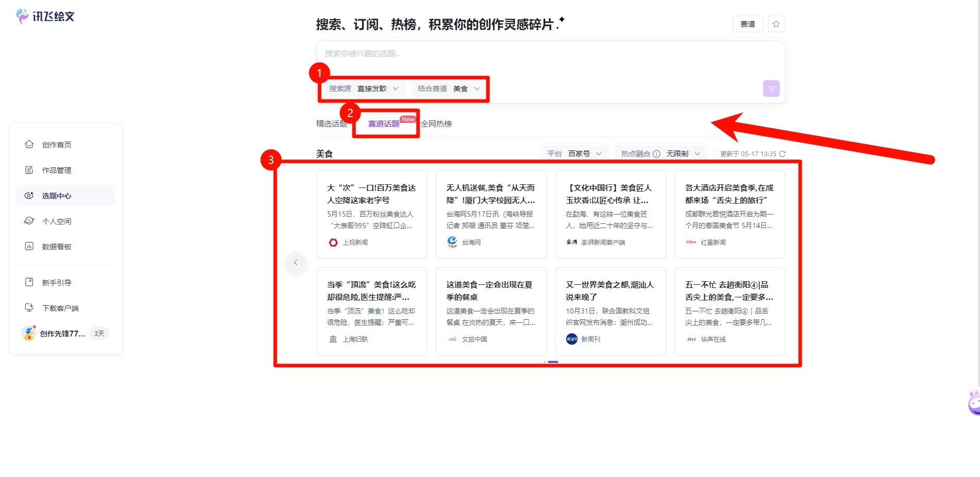Click the 澎湃新闻客户端 source logo
The width and height of the screenshot is (980, 477).
[572, 242]
